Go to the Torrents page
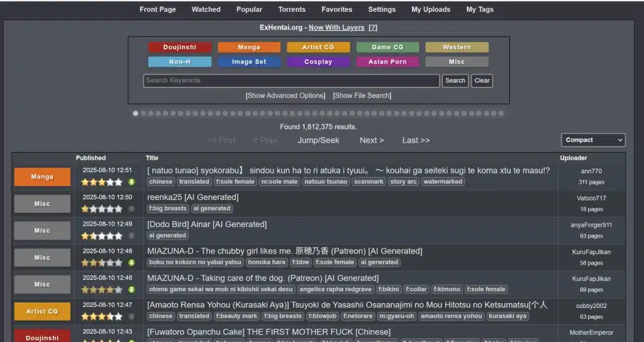The width and height of the screenshot is (644, 342). 292,9
